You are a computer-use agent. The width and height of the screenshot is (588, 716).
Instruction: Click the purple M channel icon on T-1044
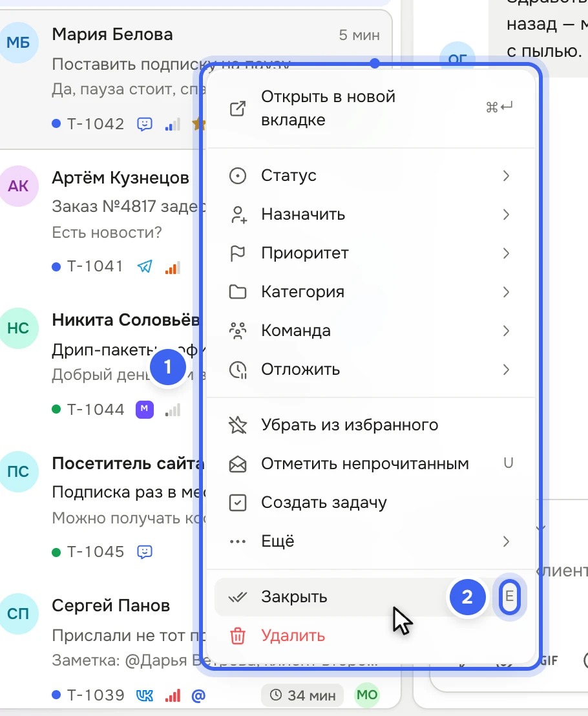[145, 409]
